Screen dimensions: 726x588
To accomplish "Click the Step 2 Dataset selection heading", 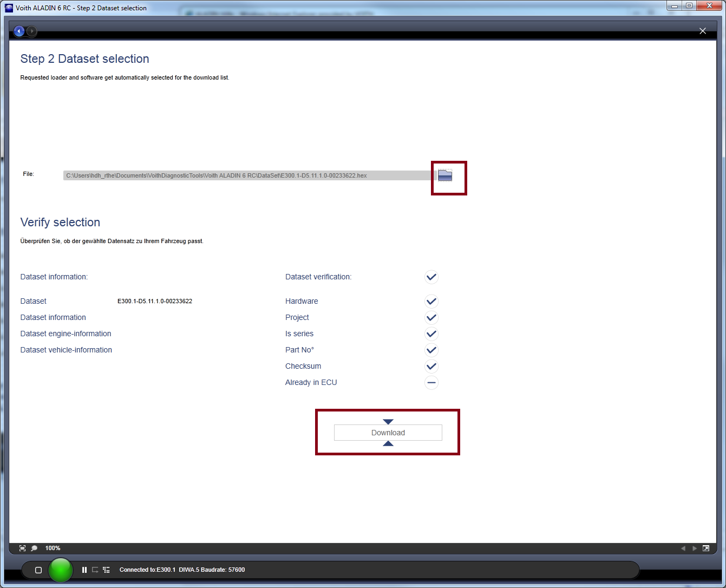I will pyautogui.click(x=85, y=59).
